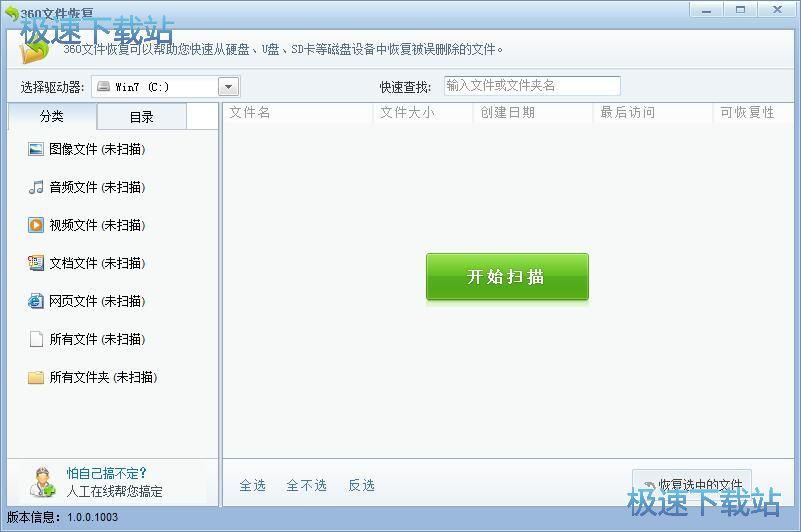801x532 pixels.
Task: Minimize the 360 file recovery window
Action: click(706, 10)
